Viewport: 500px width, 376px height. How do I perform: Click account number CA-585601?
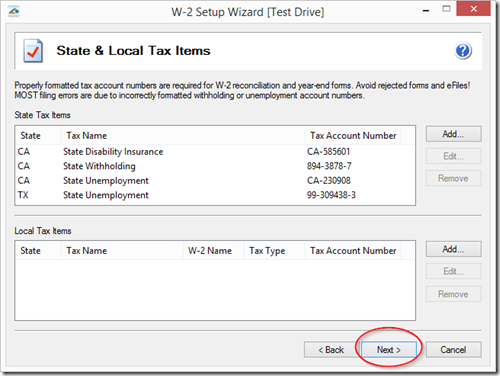coord(329,152)
